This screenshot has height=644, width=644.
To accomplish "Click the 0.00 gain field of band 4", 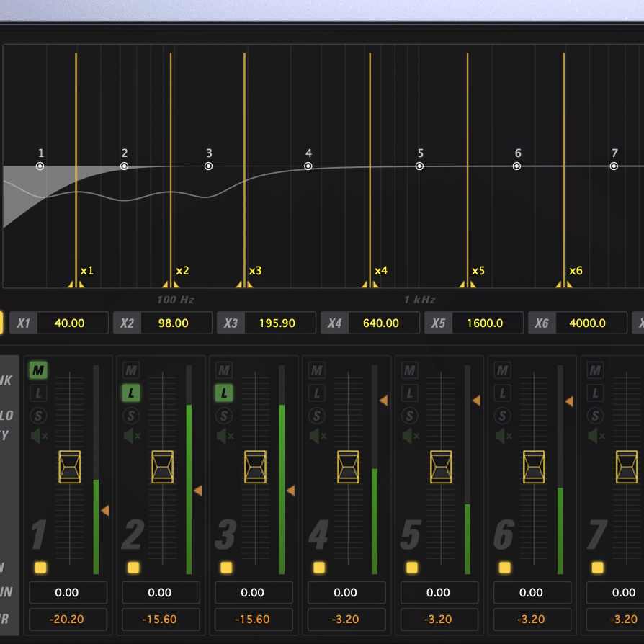I will [x=346, y=592].
